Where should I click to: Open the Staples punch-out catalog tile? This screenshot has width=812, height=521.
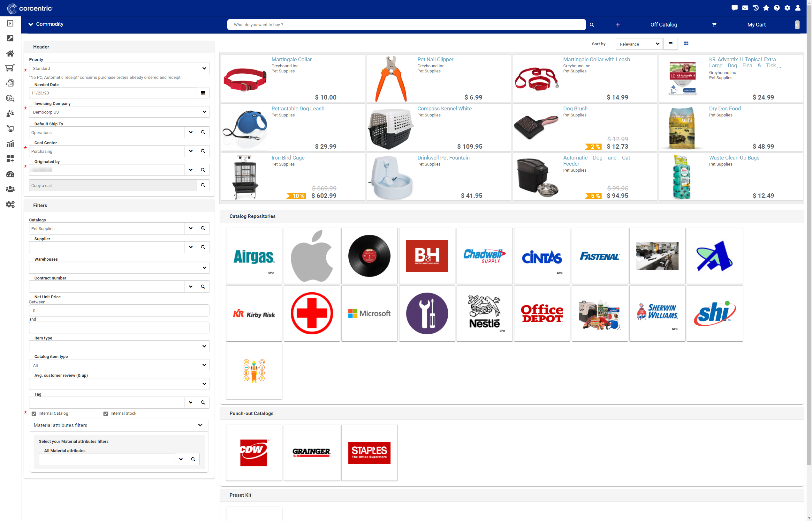(x=369, y=452)
